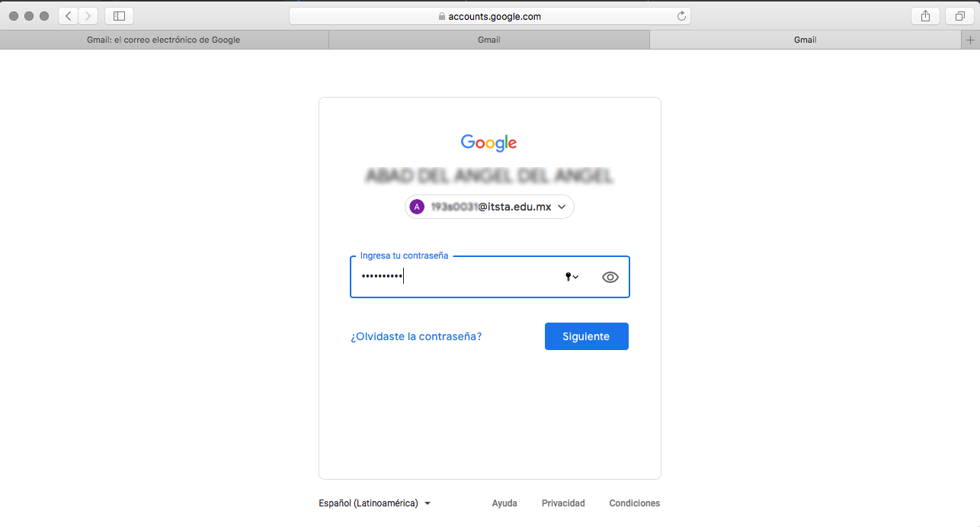
Task: Expand the @itsta.edu.mx account switcher
Action: tap(489, 207)
